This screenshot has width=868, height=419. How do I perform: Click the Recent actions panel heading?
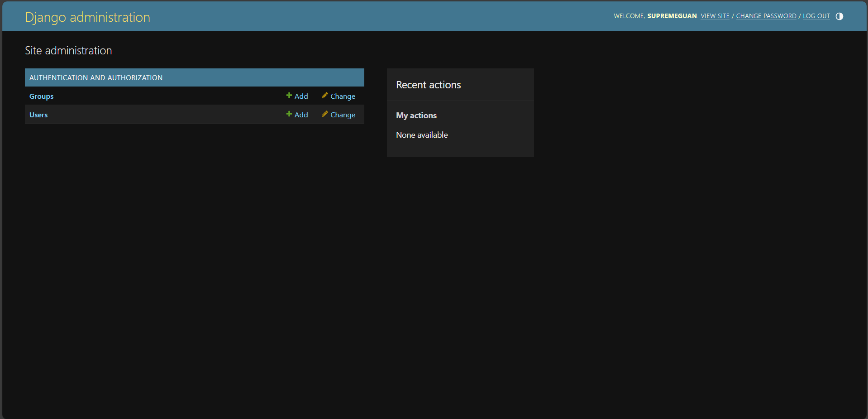(428, 85)
